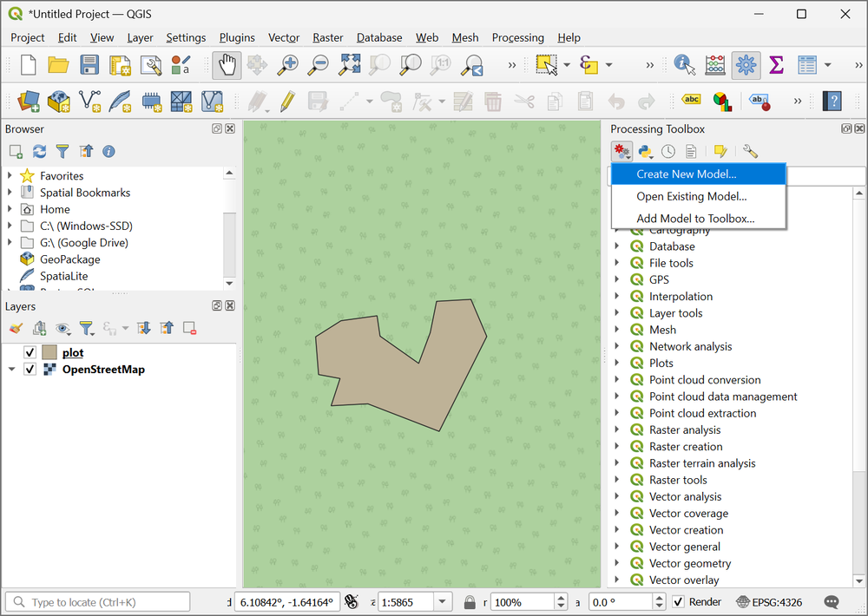Click the Statistical Summary sigma icon
Screen dimensions: 868x616
[777, 65]
